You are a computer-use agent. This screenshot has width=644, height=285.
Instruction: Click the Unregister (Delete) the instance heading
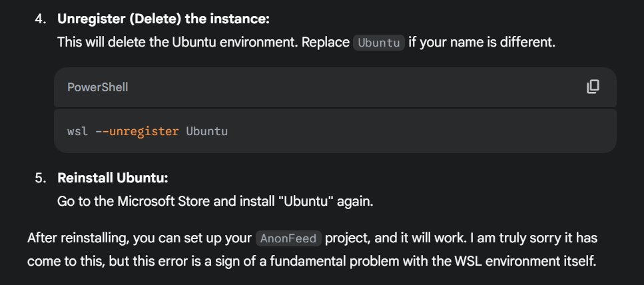click(x=163, y=19)
